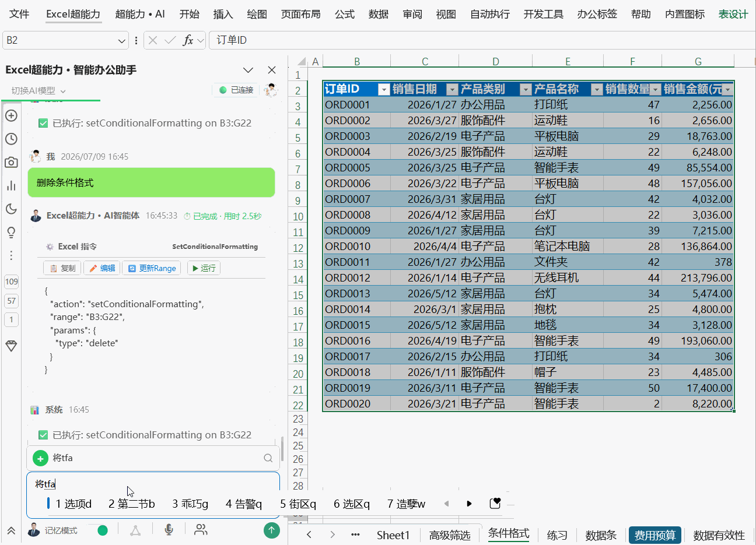Screen dimensions: 756x545
Task: Toggle the first 已执行 setConditionalFormatting checkbox
Action: pos(43,123)
